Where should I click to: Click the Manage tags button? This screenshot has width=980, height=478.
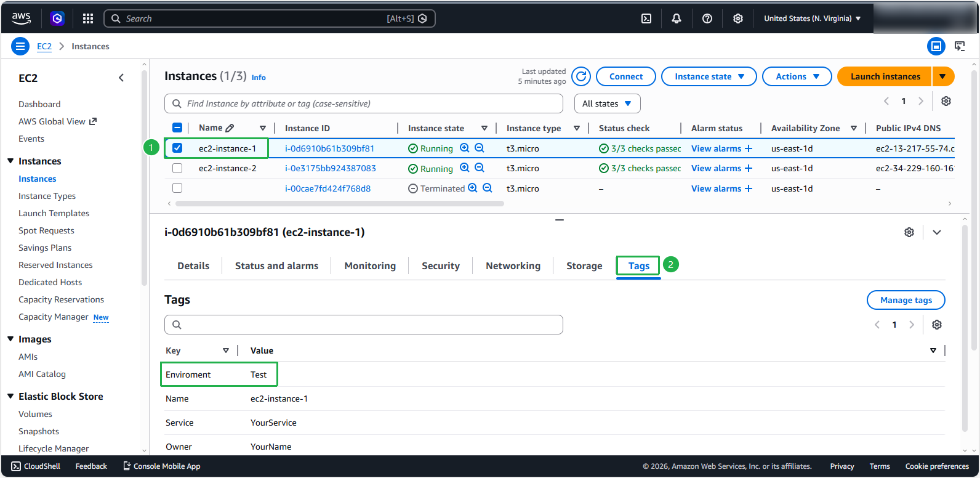click(906, 300)
